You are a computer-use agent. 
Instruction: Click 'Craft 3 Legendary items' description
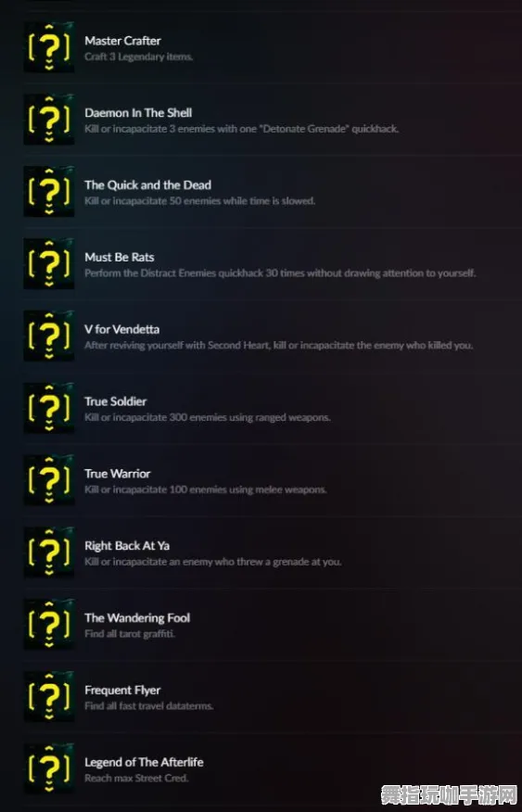139,57
